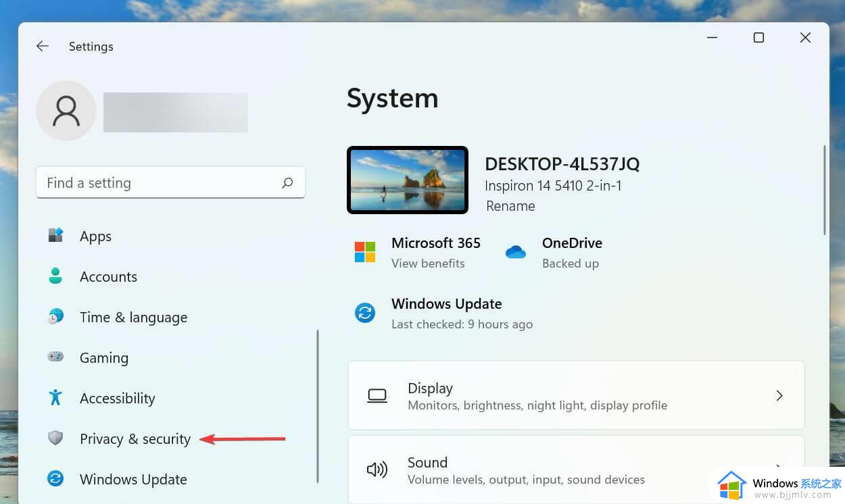Click the Privacy & security shield icon
The width and height of the screenshot is (845, 504).
click(x=55, y=438)
